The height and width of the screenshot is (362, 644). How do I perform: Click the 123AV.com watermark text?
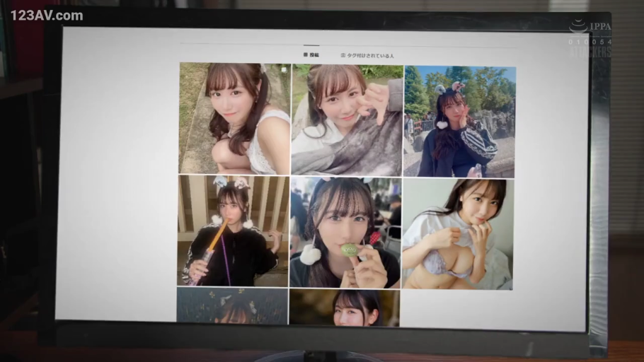pyautogui.click(x=46, y=15)
